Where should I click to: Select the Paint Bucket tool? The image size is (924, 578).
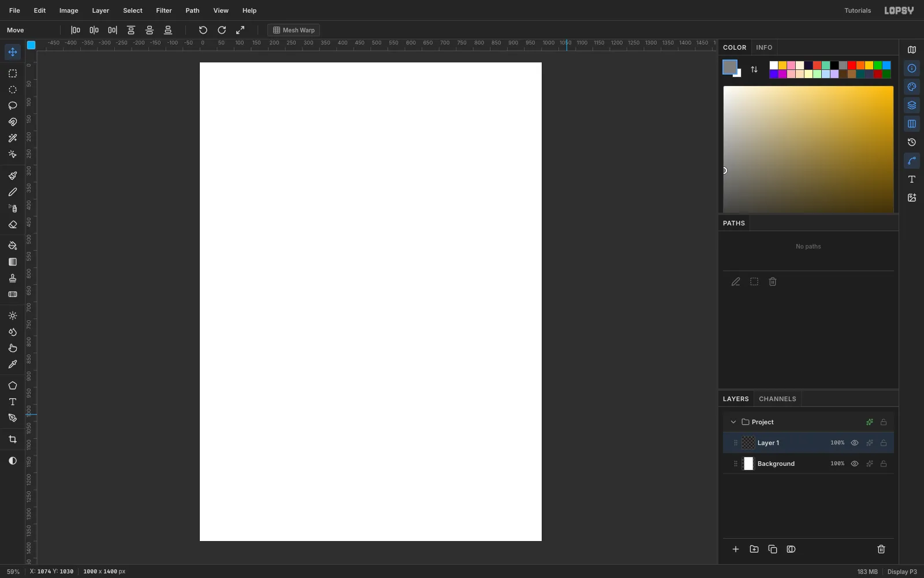pyautogui.click(x=12, y=246)
